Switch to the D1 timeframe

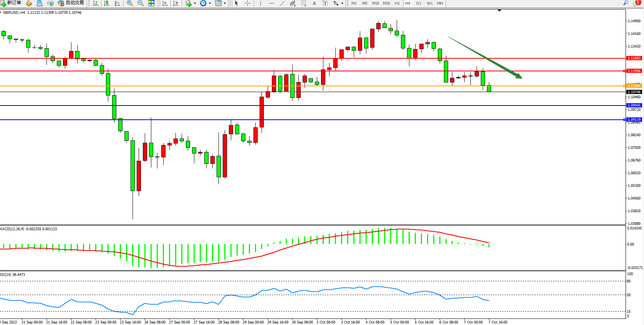pyautogui.click(x=419, y=3)
